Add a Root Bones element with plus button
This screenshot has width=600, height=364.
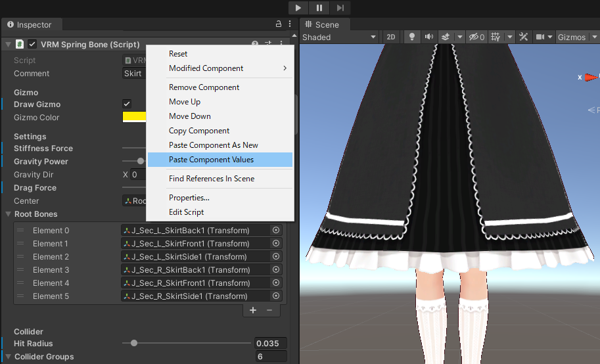click(x=253, y=310)
